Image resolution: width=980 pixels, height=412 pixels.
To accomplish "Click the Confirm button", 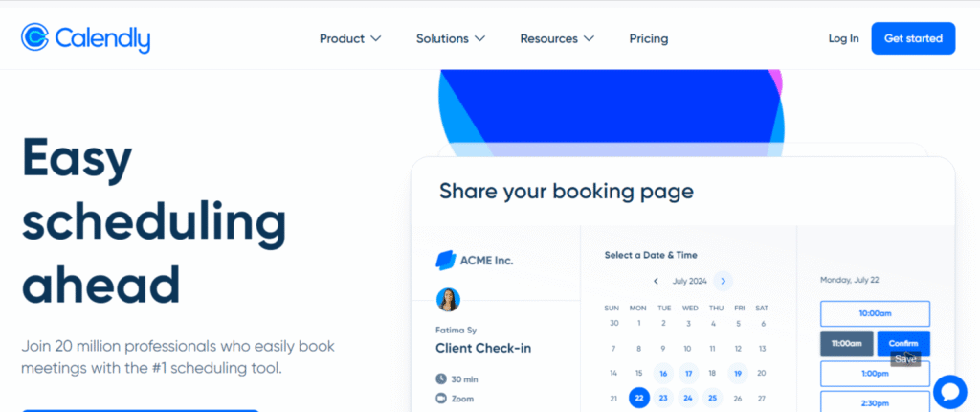I will [x=903, y=344].
